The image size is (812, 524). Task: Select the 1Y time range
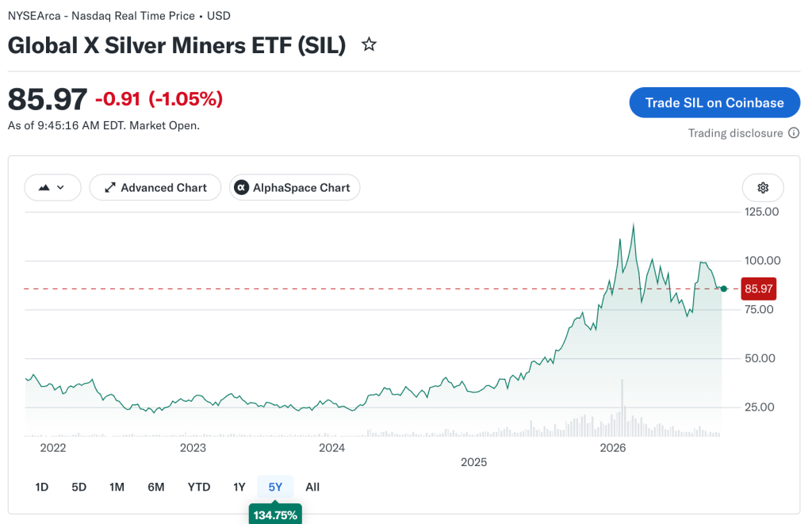click(239, 487)
